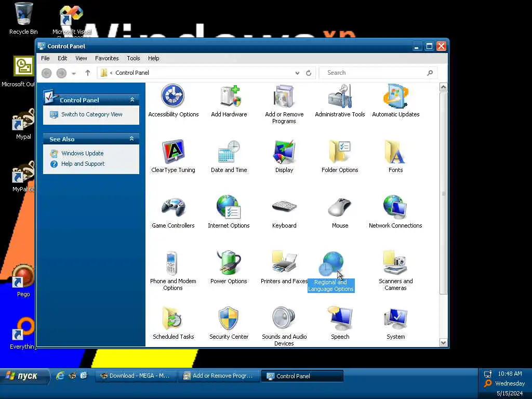Select the Pego desktop shortcut
Image resolution: width=532 pixels, height=399 pixels.
(23, 281)
